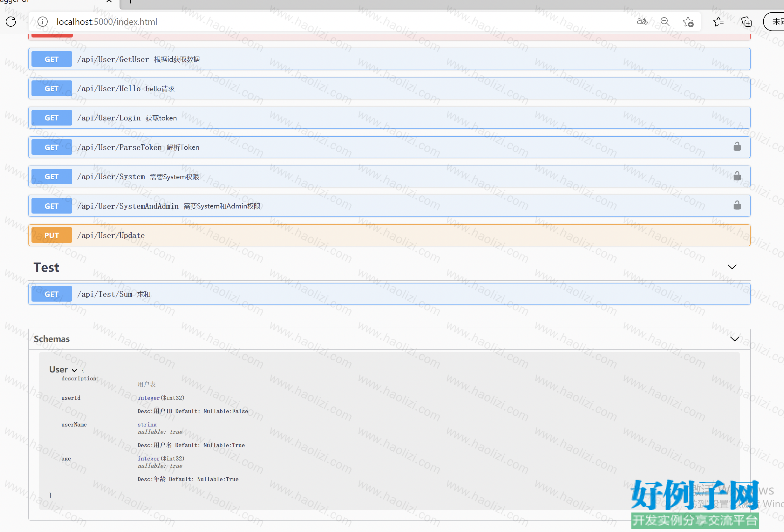Expand GET /api/Test/Sum operation
The image size is (784, 532).
point(389,294)
